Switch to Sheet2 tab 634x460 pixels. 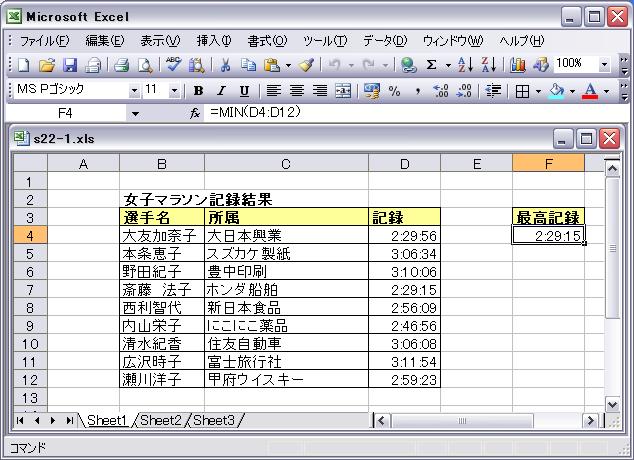click(x=161, y=420)
